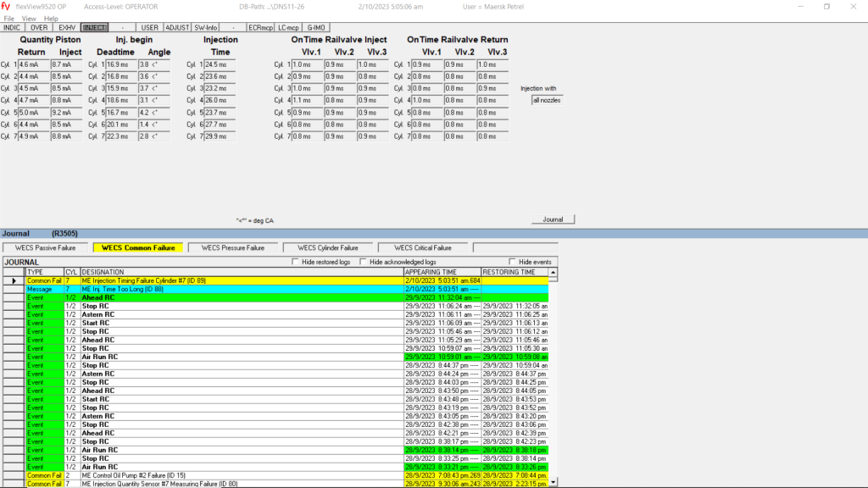Viewport: 868px width, 488px height.
Task: Open the LC-mcp page
Action: [288, 27]
